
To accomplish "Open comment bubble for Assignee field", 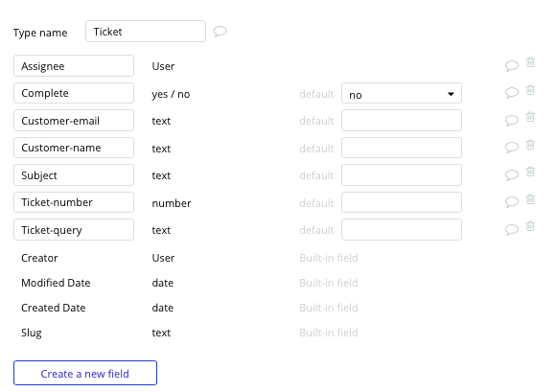I will pyautogui.click(x=512, y=66).
